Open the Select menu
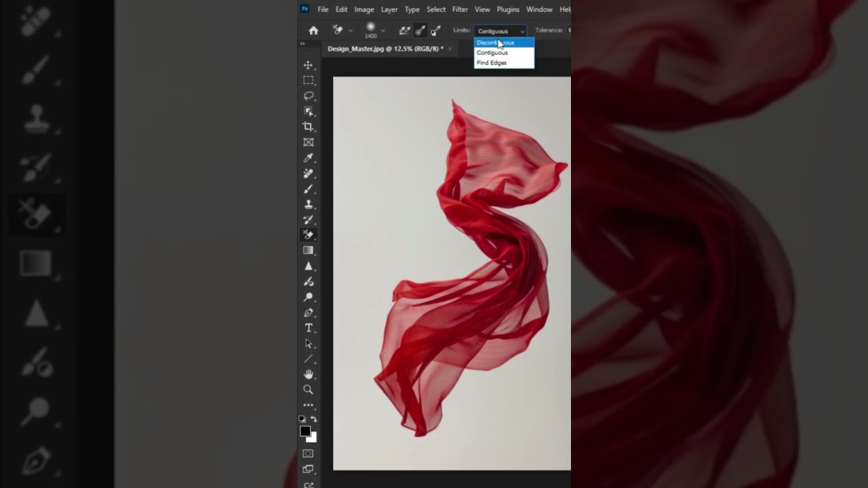This screenshot has height=488, width=868. pyautogui.click(x=436, y=9)
